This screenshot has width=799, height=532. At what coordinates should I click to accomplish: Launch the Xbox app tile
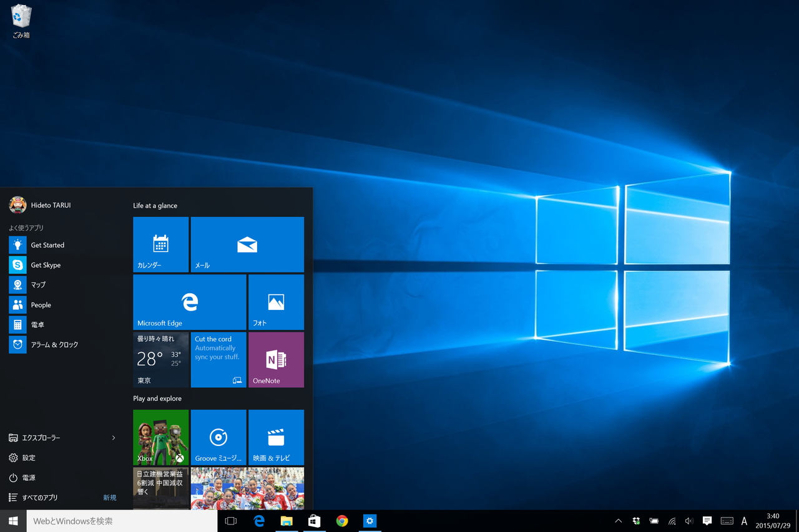(x=160, y=437)
